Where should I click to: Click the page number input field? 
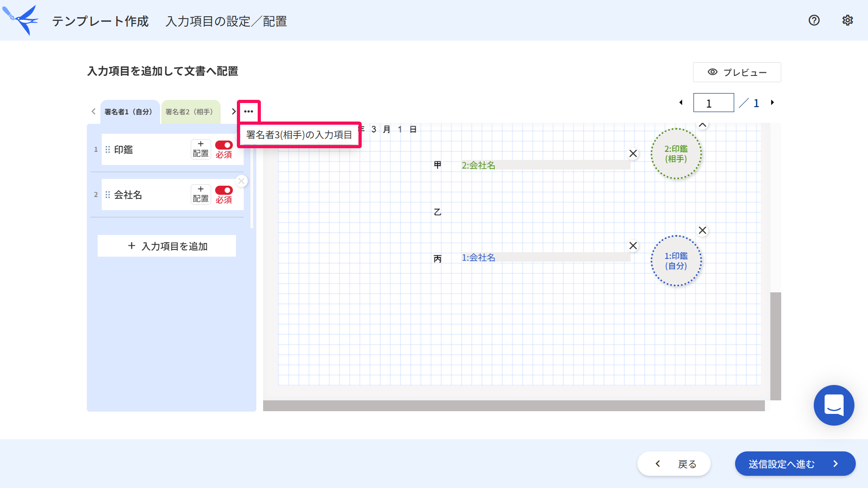tap(713, 103)
